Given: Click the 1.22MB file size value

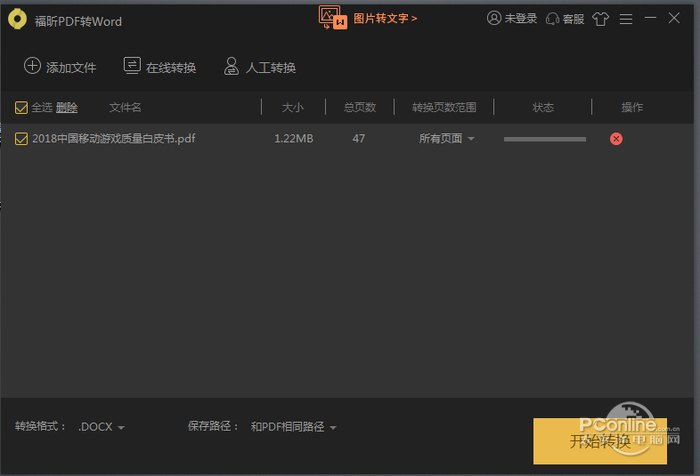Looking at the screenshot, I should pyautogui.click(x=294, y=138).
